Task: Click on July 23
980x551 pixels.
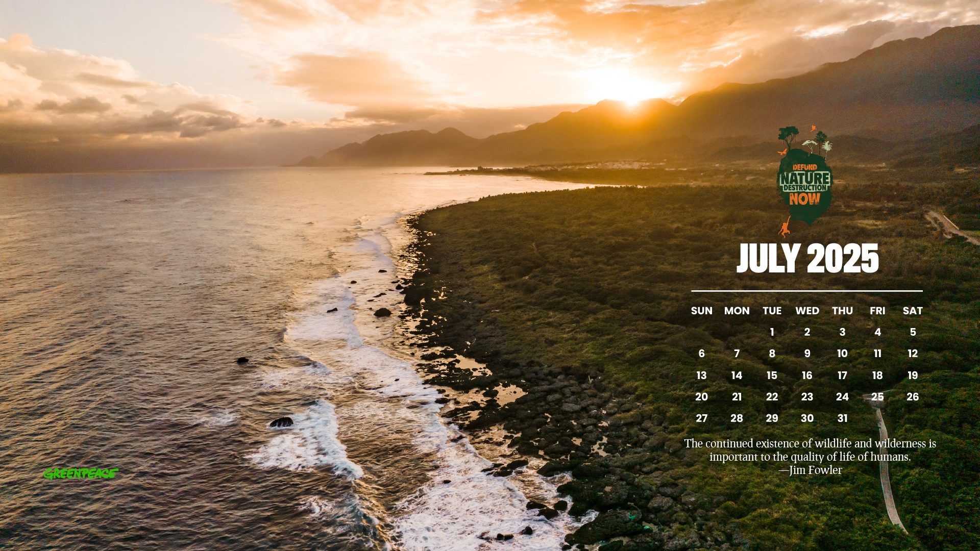Action: click(807, 397)
